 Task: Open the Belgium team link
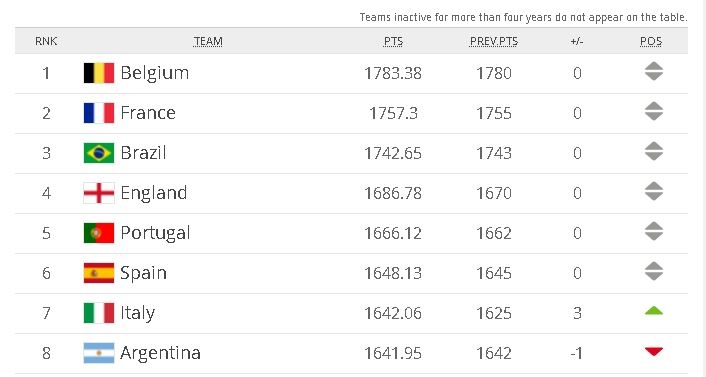pos(154,73)
